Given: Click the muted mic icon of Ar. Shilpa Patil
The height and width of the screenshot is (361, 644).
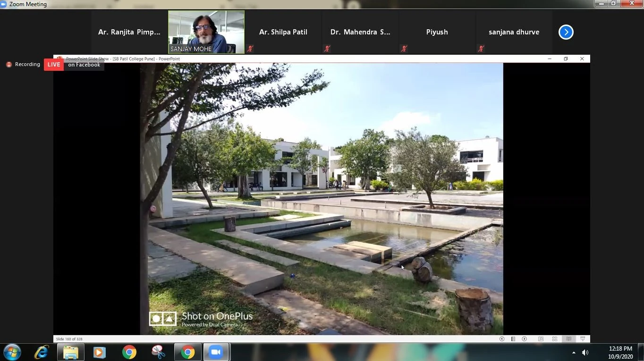Looking at the screenshot, I should point(250,49).
